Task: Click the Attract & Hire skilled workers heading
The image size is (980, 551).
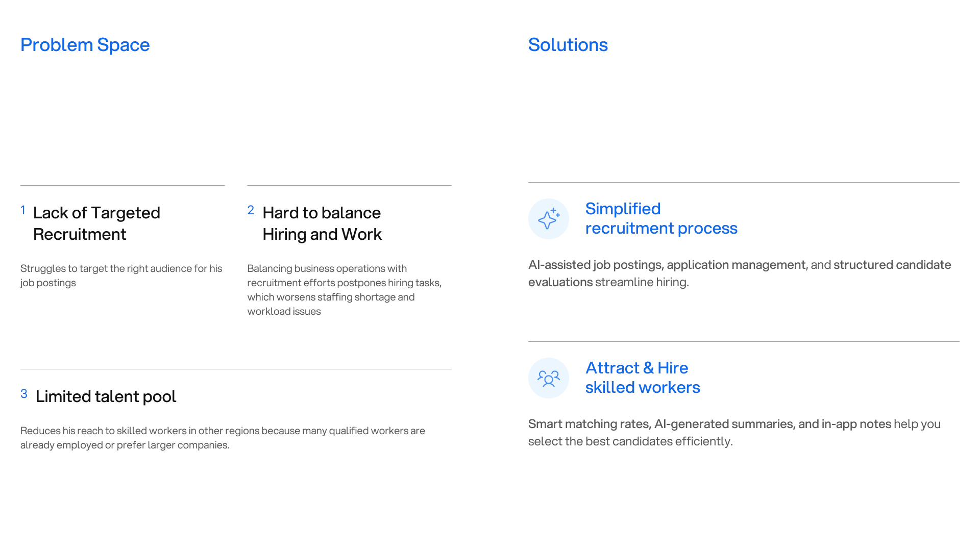Action: tap(643, 378)
